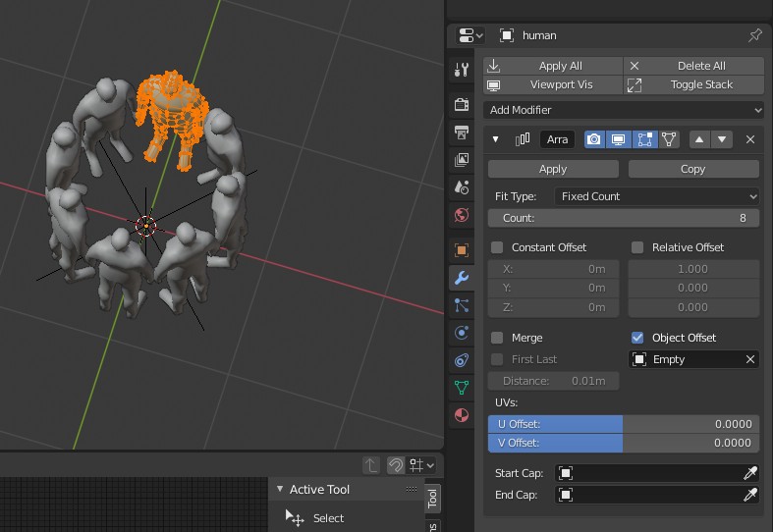Image resolution: width=773 pixels, height=532 pixels.
Task: Open the Material properties tab
Action: click(462, 416)
